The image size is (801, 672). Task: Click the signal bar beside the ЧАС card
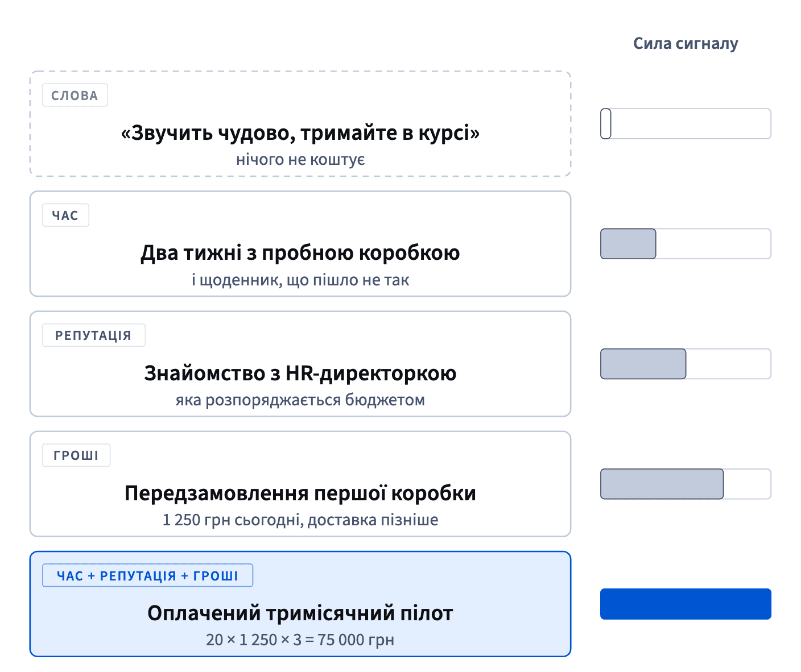[x=686, y=244]
